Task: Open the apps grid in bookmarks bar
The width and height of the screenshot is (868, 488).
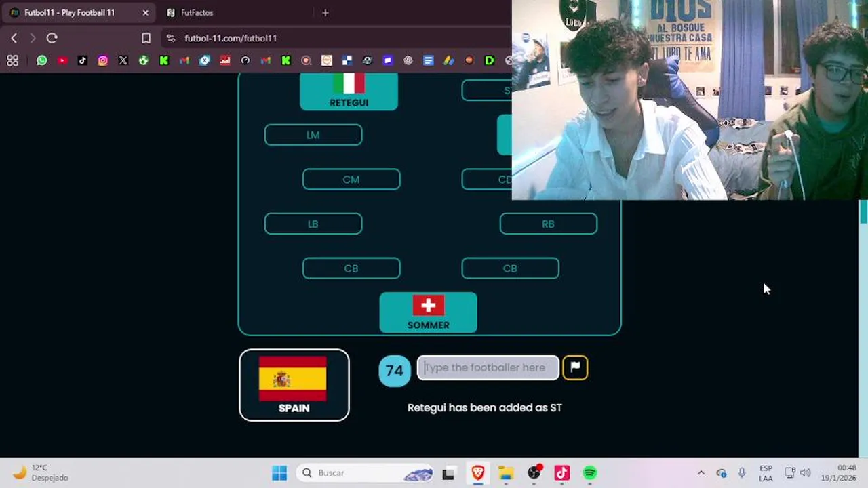Action: 12,60
